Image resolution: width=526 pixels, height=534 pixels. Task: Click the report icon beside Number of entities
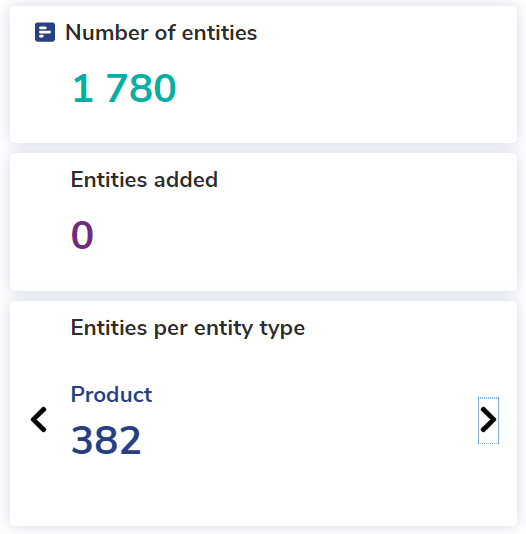click(x=45, y=32)
